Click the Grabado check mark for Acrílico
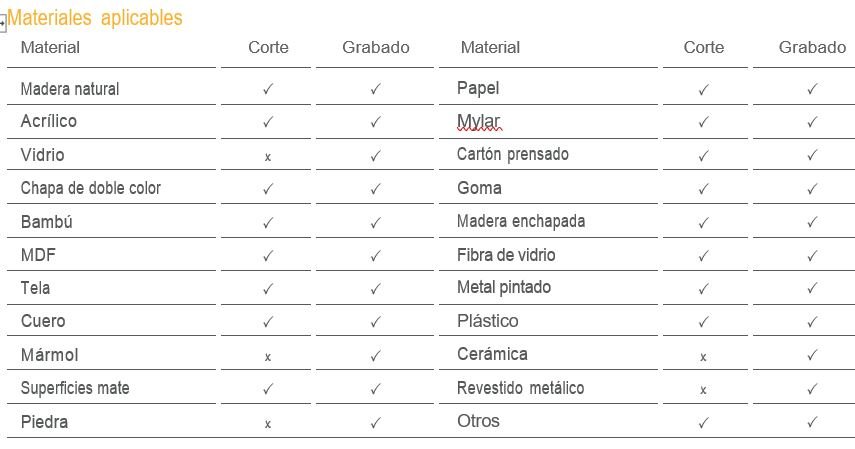This screenshot has width=855, height=449. click(x=375, y=122)
